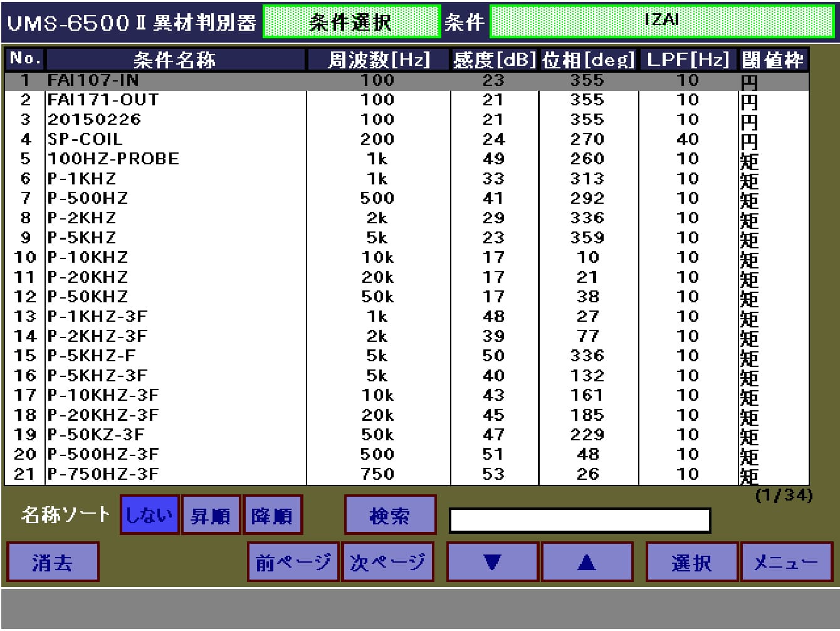840x631 pixels.
Task: Click the 検索 search button
Action: tap(390, 515)
